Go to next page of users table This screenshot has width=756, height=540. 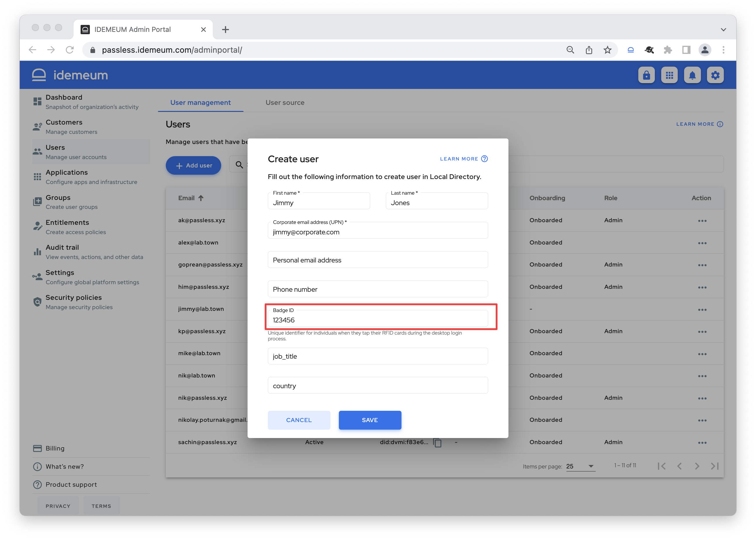tap(697, 466)
